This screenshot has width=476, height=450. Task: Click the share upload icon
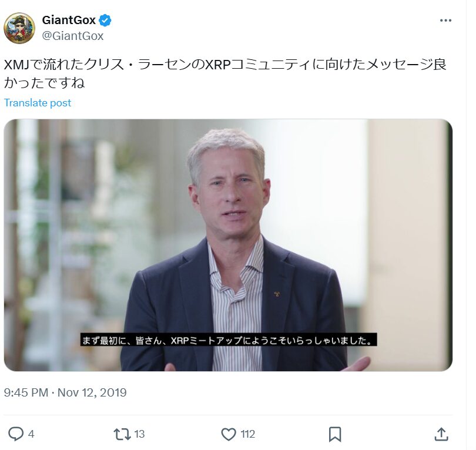441,434
